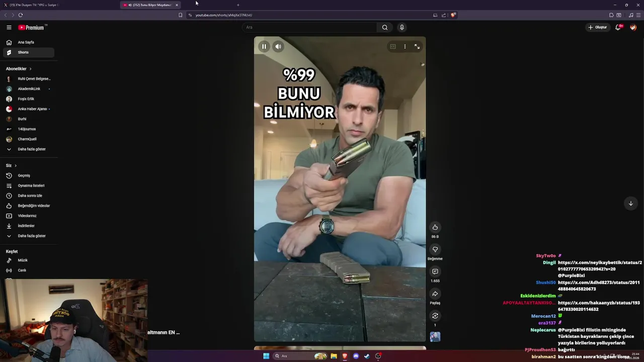Bookmark this page in address bar
This screenshot has height=362, width=644.
[180, 15]
